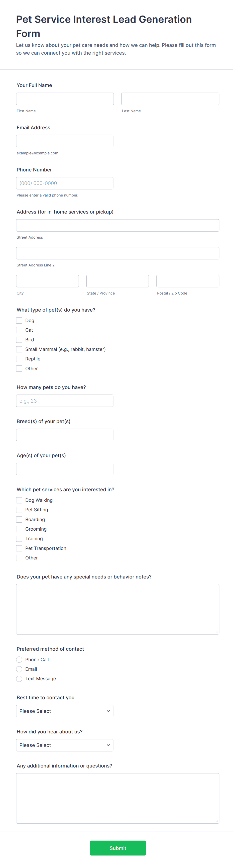Click into the Email Address field

coord(65,141)
